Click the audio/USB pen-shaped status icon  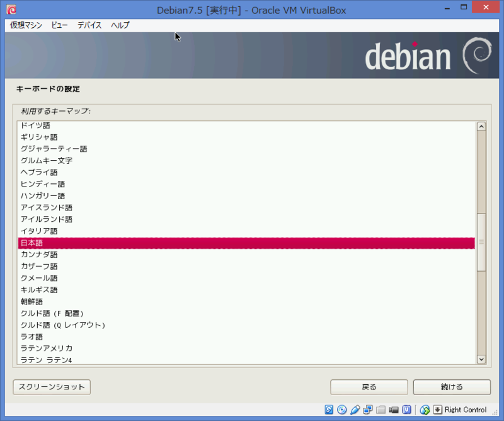coord(355,410)
